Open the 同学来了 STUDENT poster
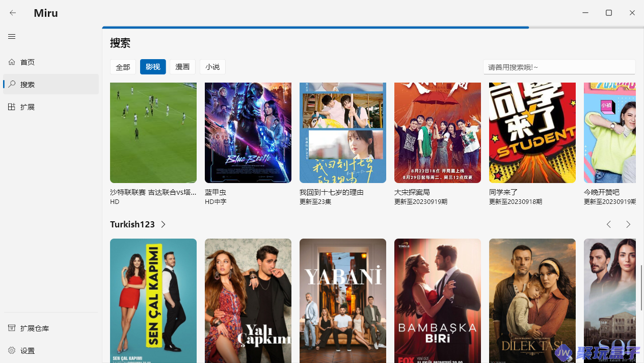 pyautogui.click(x=532, y=133)
